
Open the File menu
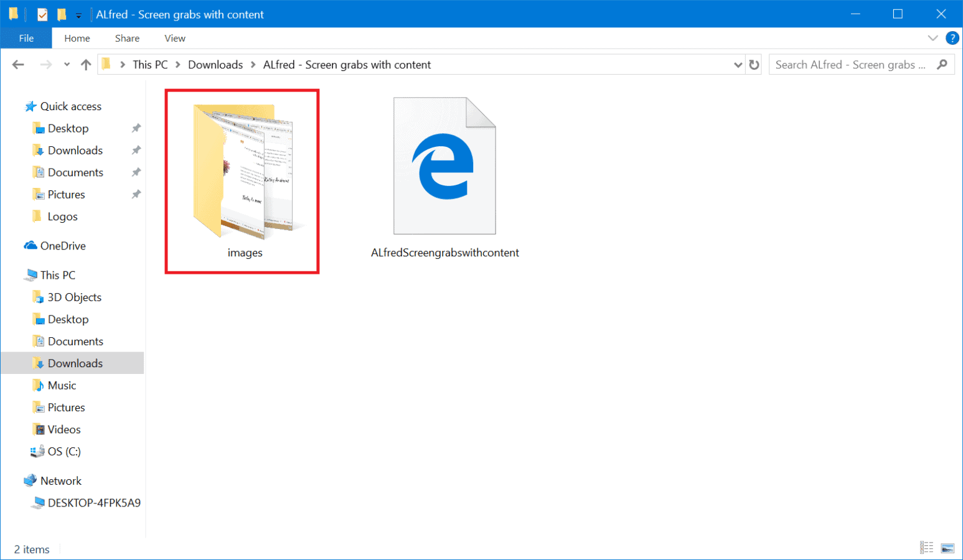pos(26,38)
